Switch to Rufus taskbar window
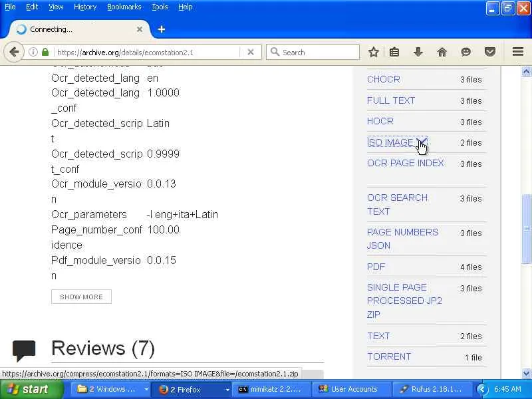Screen dimensions: 532x399 pos(432,389)
